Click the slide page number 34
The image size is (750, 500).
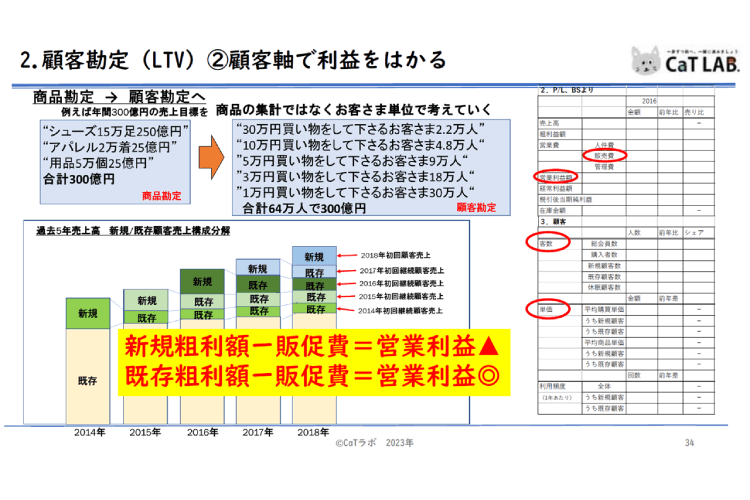click(689, 443)
